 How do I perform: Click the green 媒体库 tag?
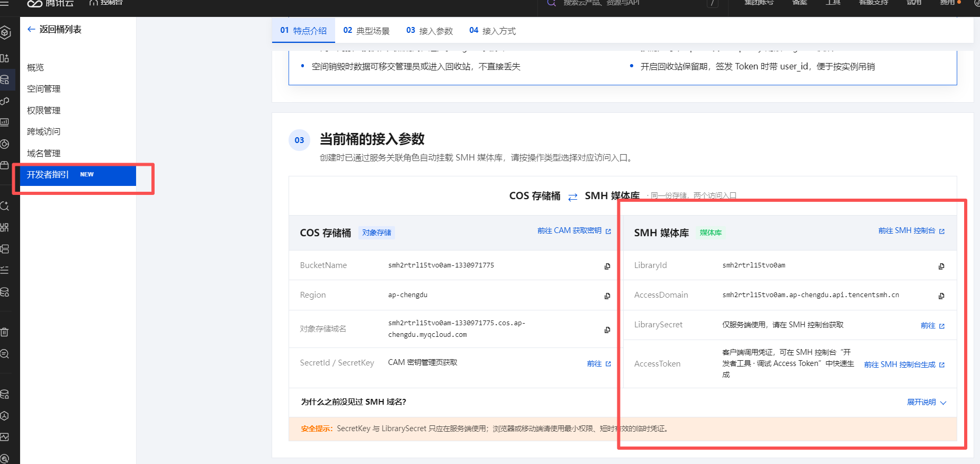coord(711,233)
